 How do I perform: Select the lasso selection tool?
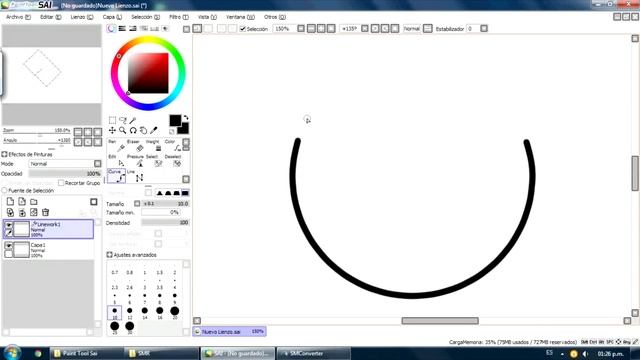(122, 120)
